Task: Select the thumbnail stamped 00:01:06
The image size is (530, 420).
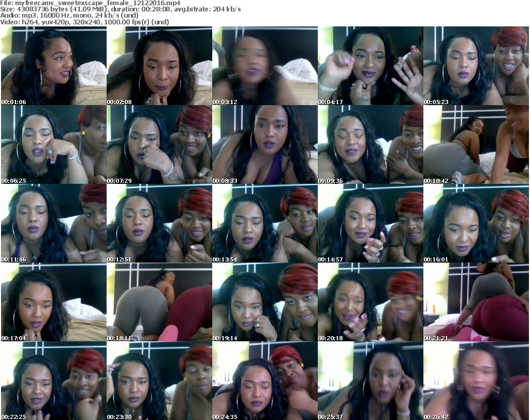Action: coord(54,66)
